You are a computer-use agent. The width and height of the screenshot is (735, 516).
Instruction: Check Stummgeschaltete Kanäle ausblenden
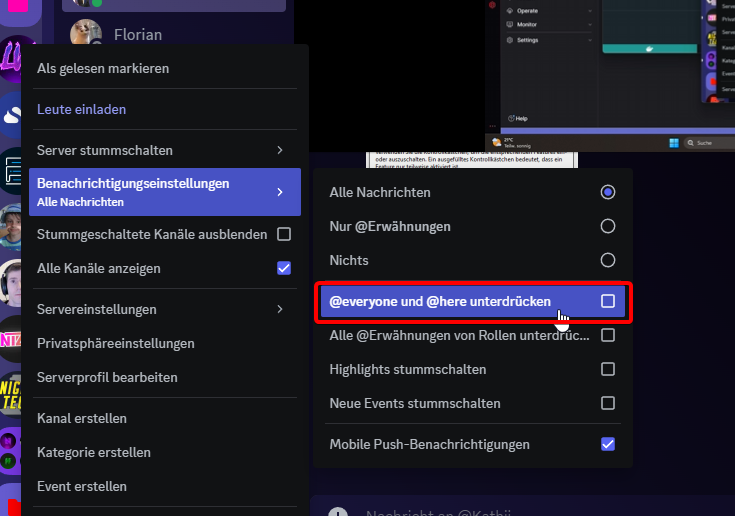click(283, 234)
